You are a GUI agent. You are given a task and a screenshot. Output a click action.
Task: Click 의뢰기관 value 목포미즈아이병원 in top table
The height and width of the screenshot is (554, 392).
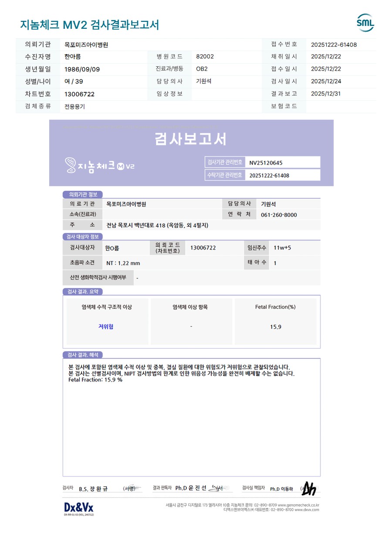pos(86,44)
